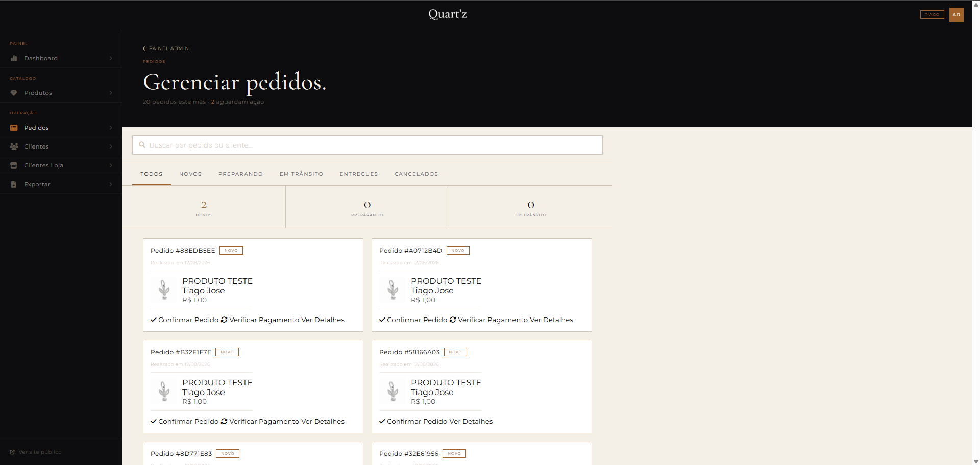
Task: Click checkmark icon on order #88EDB5EE
Action: point(154,320)
